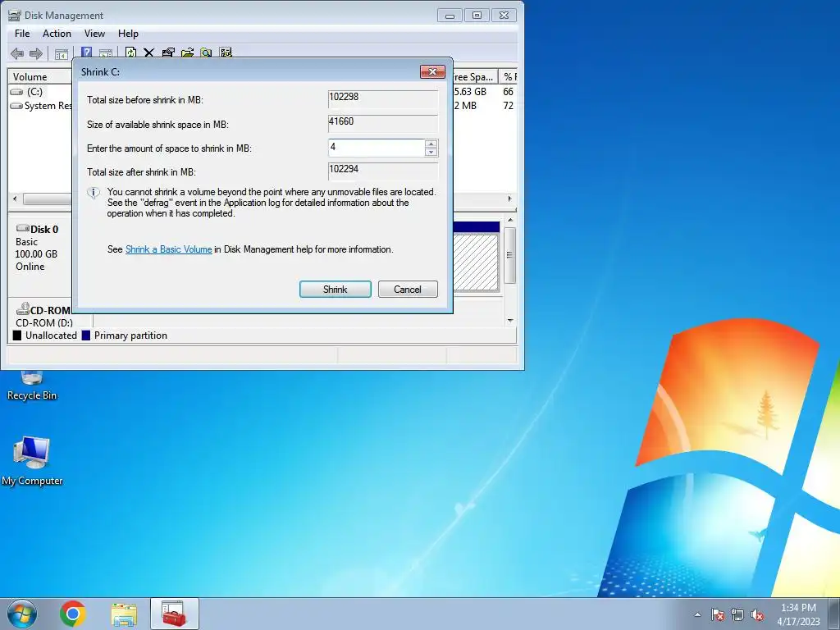840x630 pixels.
Task: Click the network tray icon
Action: 737,614
